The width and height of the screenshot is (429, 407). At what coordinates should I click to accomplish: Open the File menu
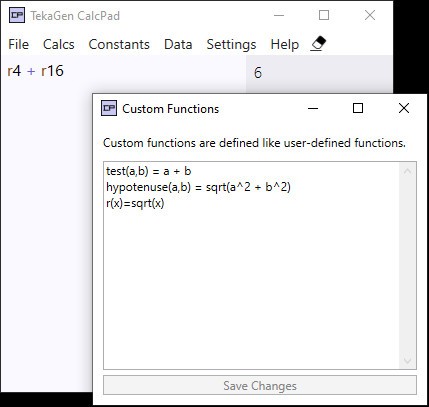18,44
